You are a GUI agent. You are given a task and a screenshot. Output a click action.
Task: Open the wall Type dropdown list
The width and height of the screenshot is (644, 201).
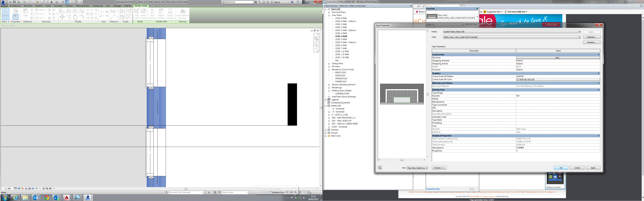pos(579,37)
